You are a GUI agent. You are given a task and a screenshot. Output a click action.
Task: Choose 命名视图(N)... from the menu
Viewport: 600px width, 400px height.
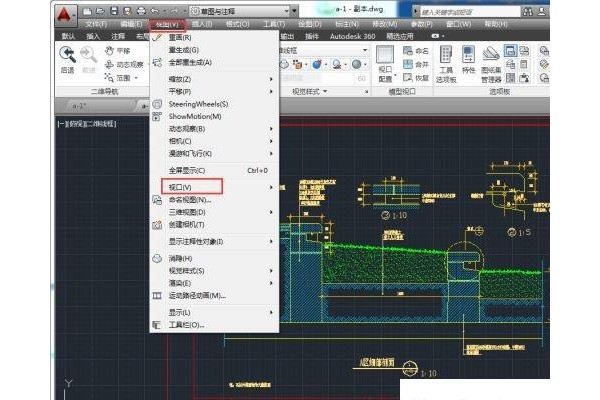pos(214,200)
